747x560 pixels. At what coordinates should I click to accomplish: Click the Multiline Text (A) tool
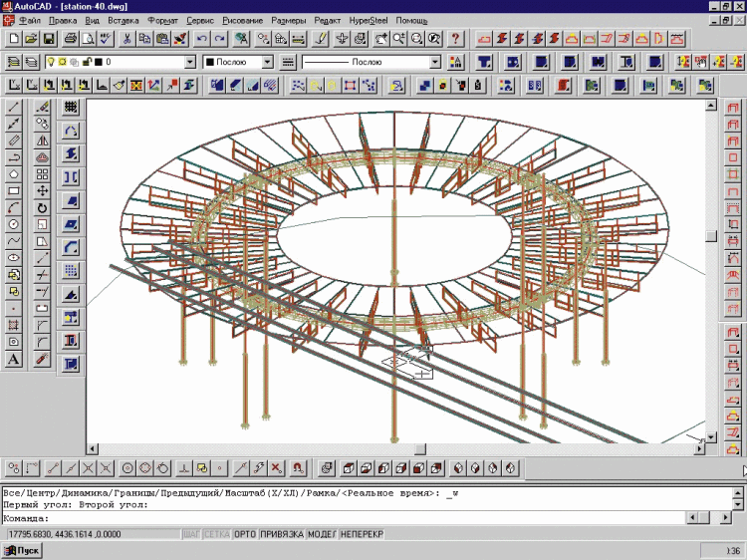[14, 360]
